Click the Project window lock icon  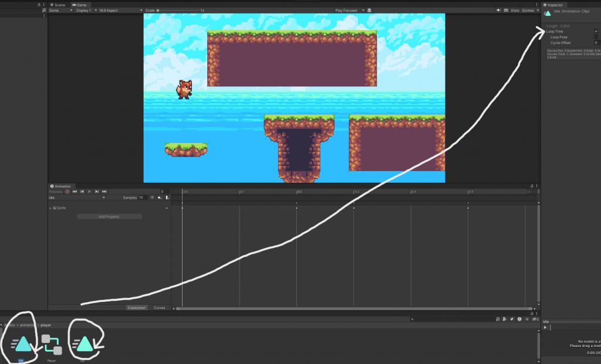coord(532,314)
